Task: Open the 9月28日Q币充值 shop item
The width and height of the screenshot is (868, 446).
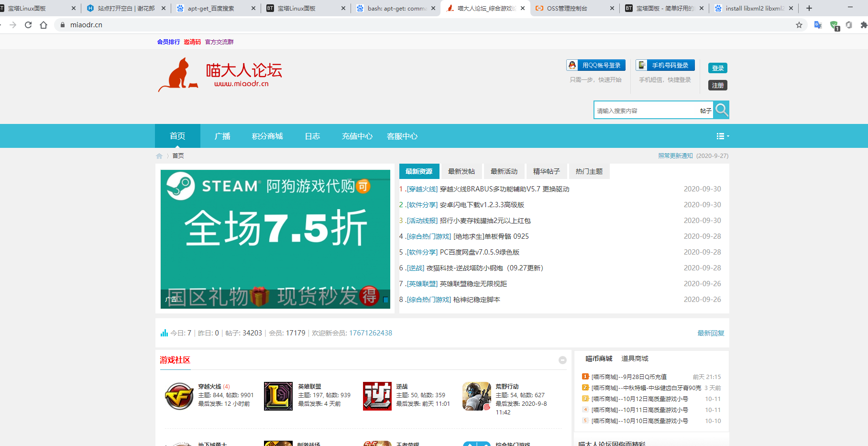Action: point(629,377)
